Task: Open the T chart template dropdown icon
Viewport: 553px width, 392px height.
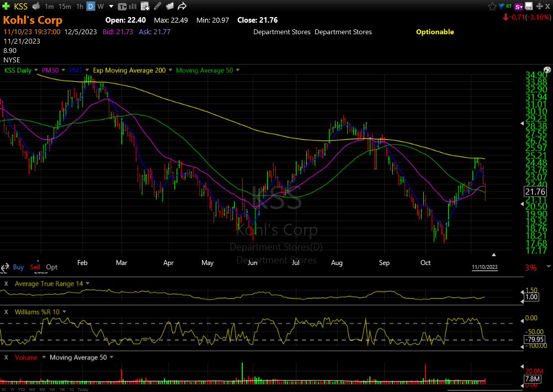Action: (122, 7)
